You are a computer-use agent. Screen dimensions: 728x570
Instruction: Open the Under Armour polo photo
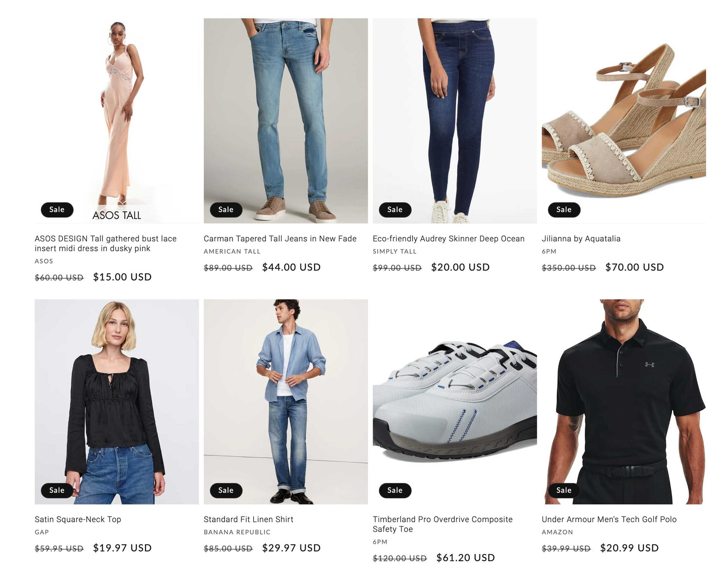pyautogui.click(x=624, y=402)
